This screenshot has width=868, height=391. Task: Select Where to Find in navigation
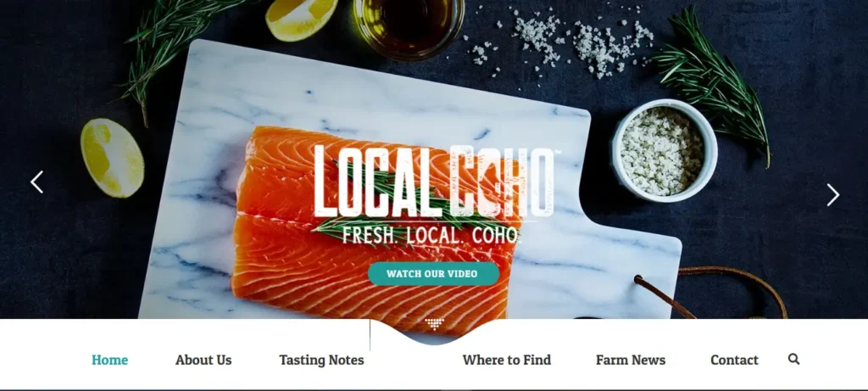pos(507,360)
